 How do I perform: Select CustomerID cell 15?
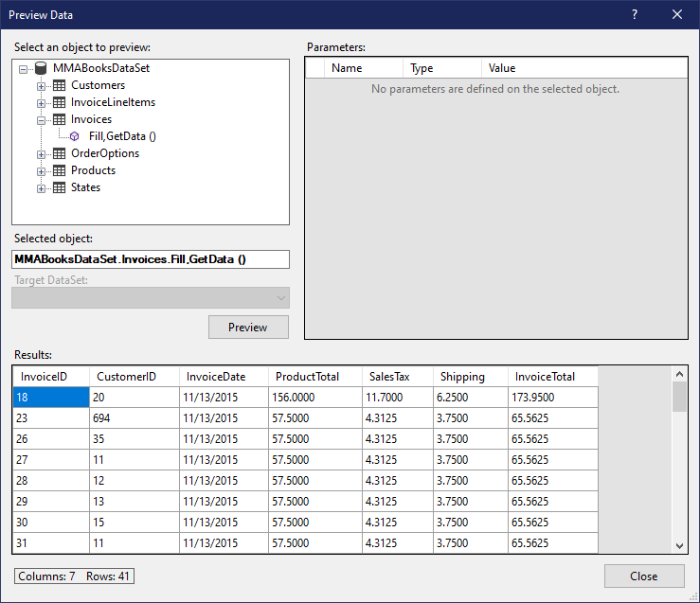tap(135, 523)
